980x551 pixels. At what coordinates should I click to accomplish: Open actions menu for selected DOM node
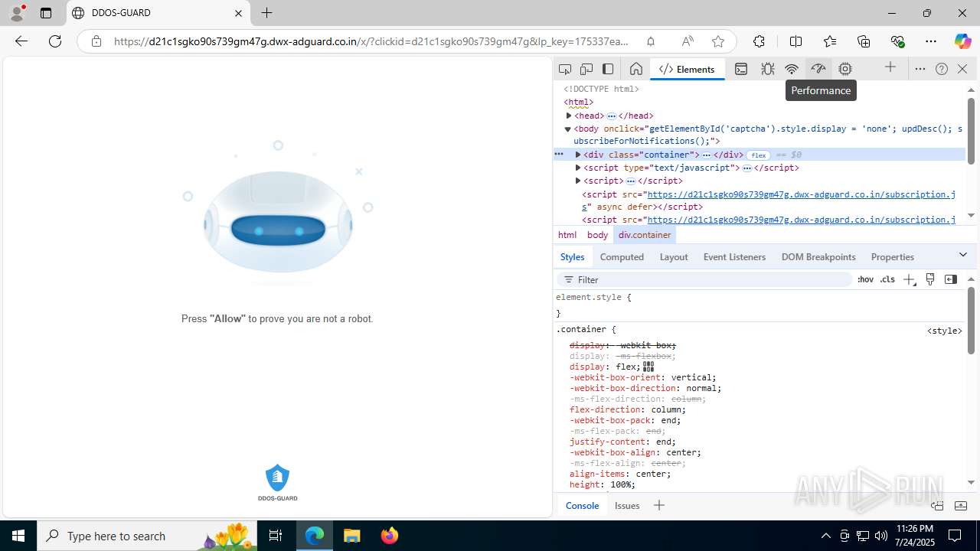(559, 155)
